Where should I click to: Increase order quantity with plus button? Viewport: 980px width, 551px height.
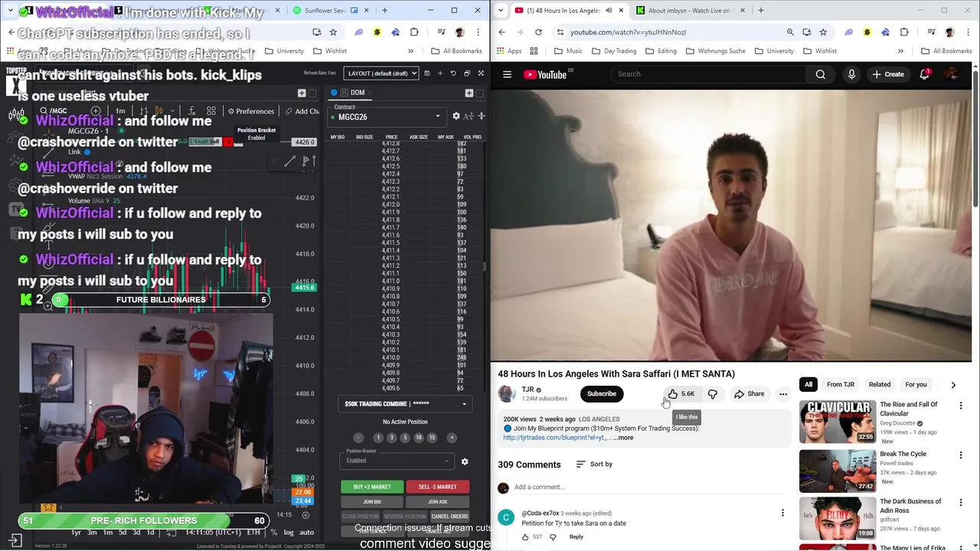pyautogui.click(x=452, y=438)
